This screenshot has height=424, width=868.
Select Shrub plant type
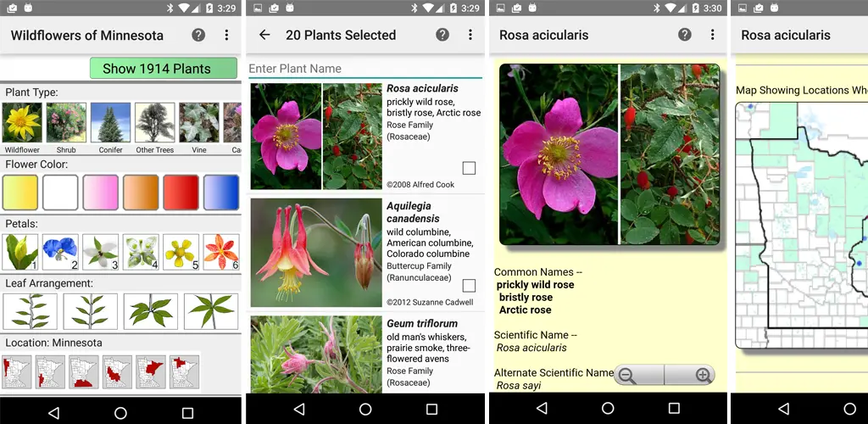pyautogui.click(x=66, y=123)
